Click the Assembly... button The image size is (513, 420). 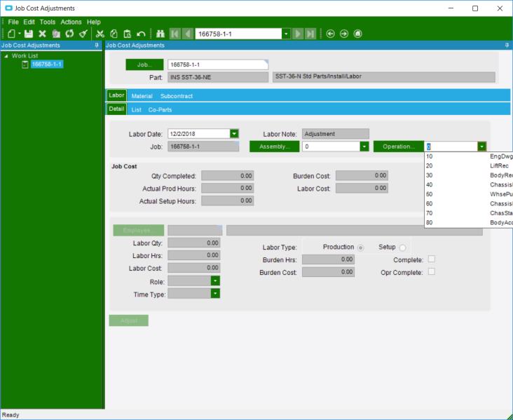275,147
